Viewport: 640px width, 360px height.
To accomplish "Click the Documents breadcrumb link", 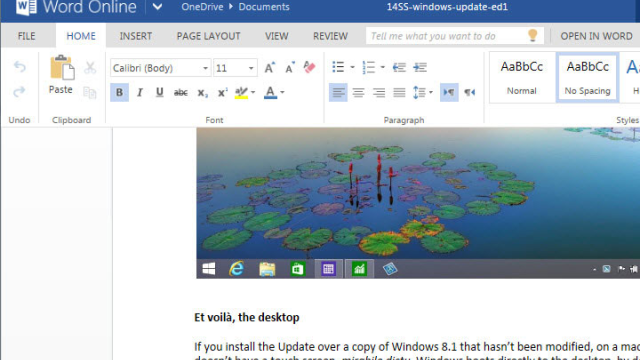I will [x=264, y=7].
